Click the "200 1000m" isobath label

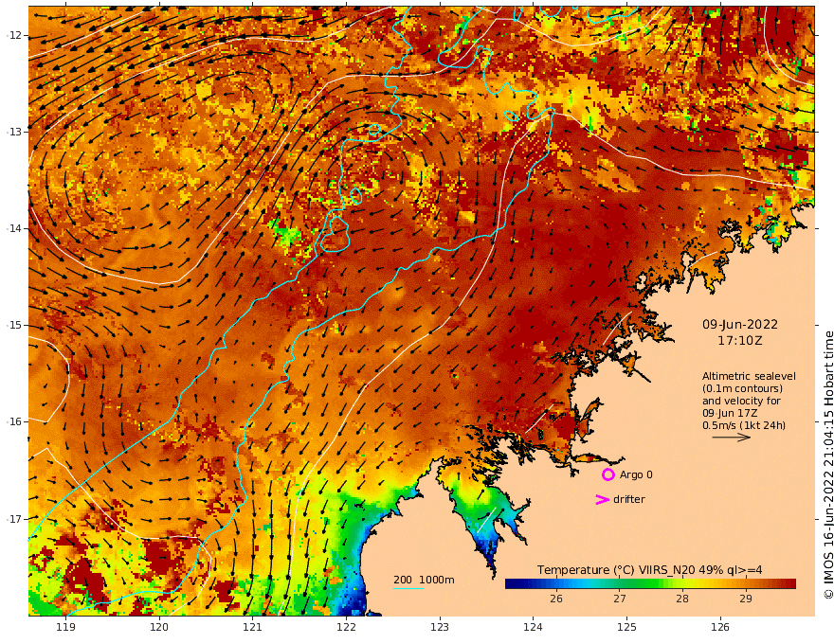coord(424,580)
